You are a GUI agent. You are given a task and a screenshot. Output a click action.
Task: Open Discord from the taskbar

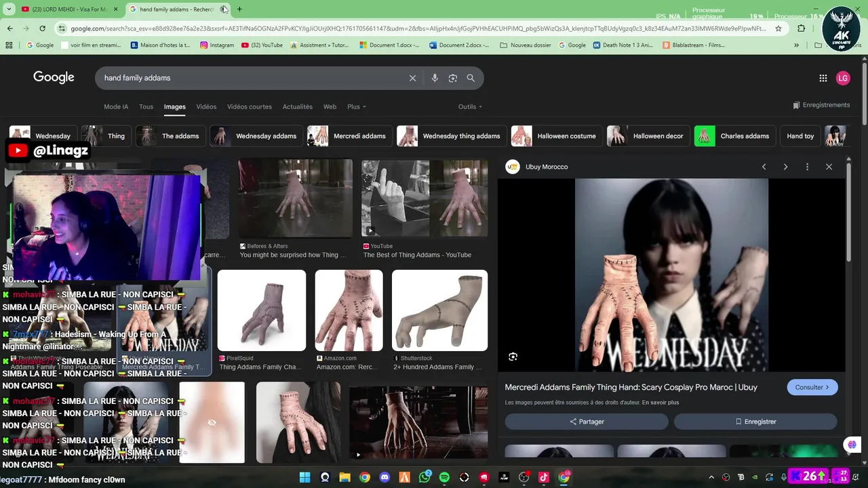384,477
